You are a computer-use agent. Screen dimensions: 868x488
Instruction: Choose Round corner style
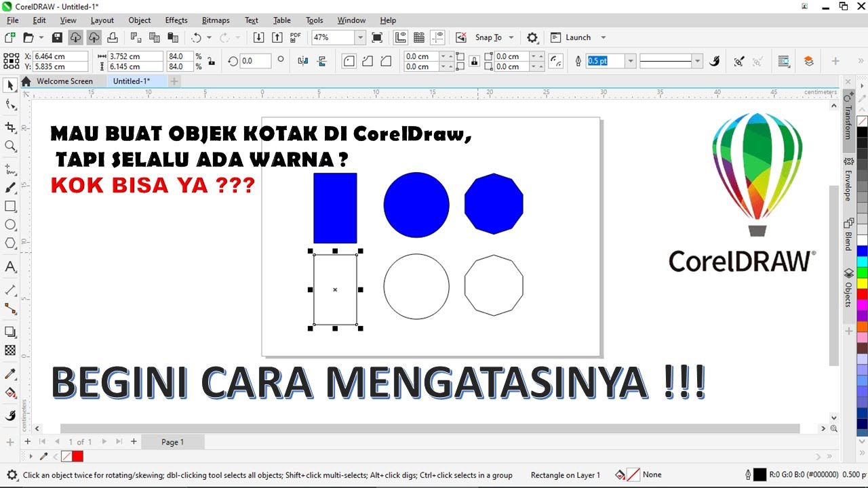349,61
